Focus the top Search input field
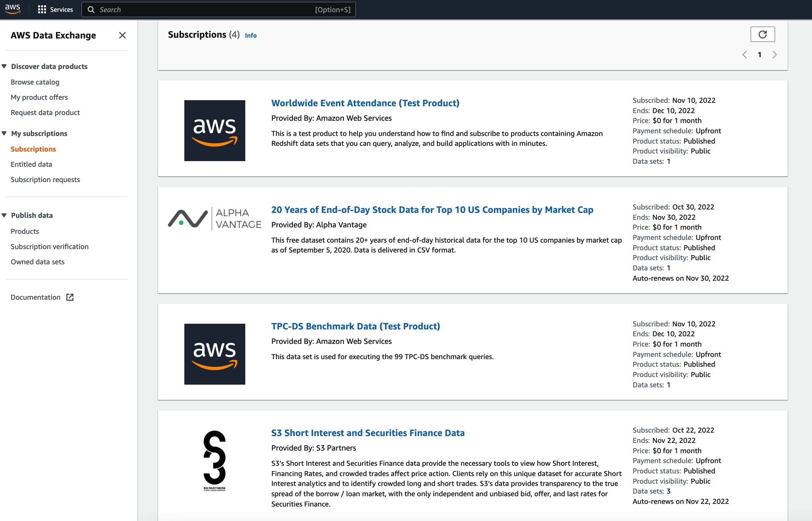Image resolution: width=812 pixels, height=521 pixels. pos(219,10)
